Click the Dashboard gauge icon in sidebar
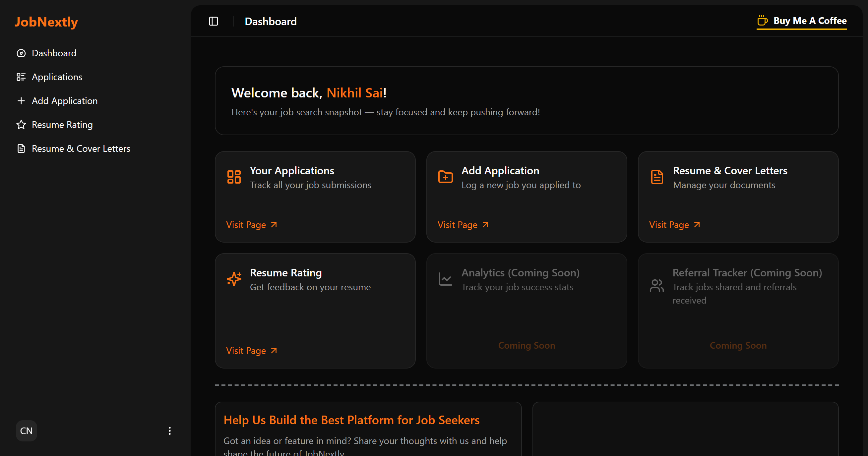 click(21, 53)
